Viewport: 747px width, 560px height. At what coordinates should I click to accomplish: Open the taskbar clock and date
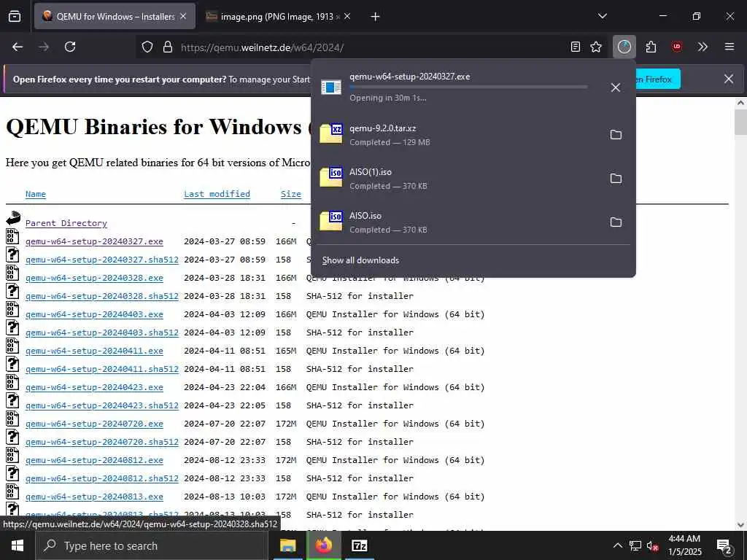click(684, 545)
